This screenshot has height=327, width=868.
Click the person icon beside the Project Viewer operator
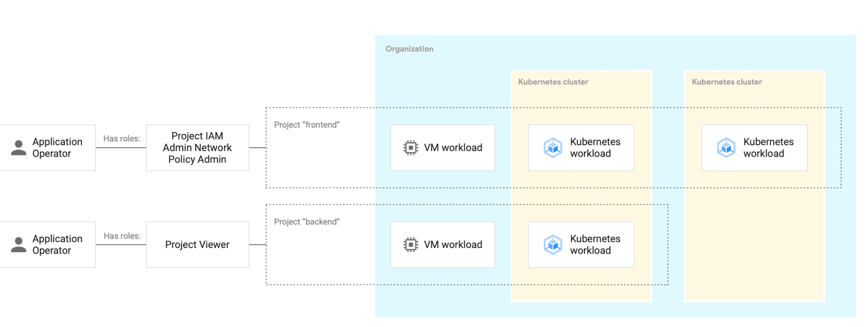[19, 245]
